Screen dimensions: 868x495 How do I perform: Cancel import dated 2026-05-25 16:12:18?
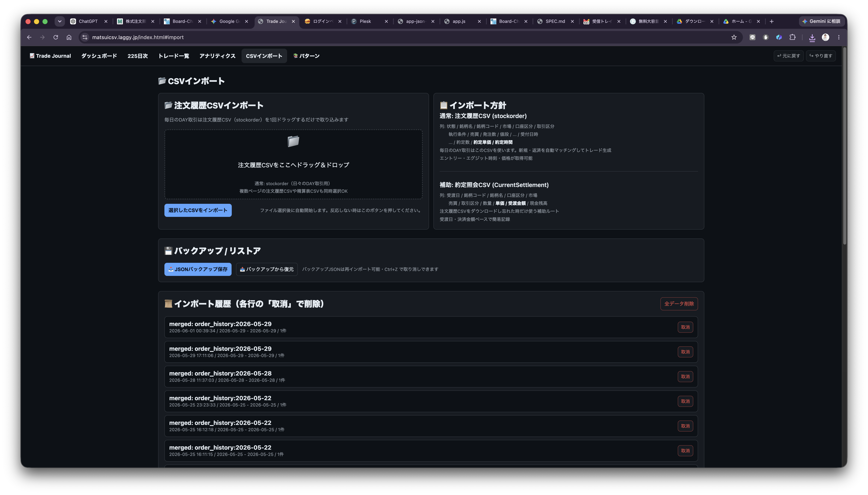coord(685,426)
